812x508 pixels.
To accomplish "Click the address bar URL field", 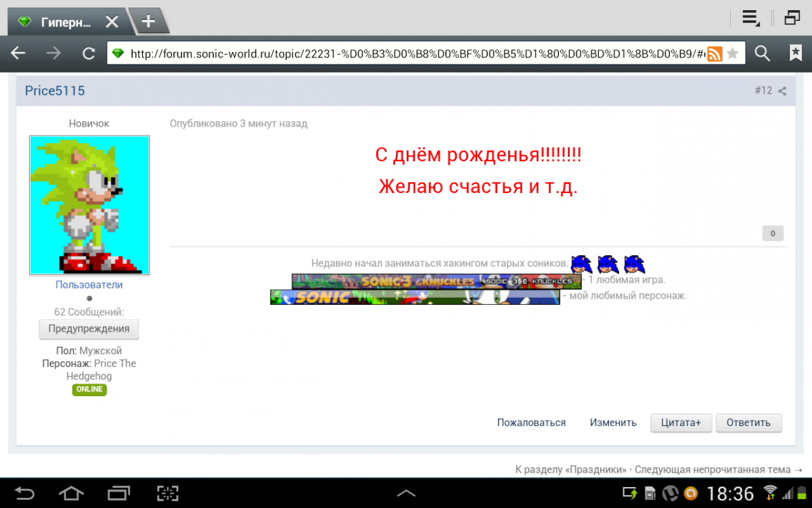I will point(406,54).
